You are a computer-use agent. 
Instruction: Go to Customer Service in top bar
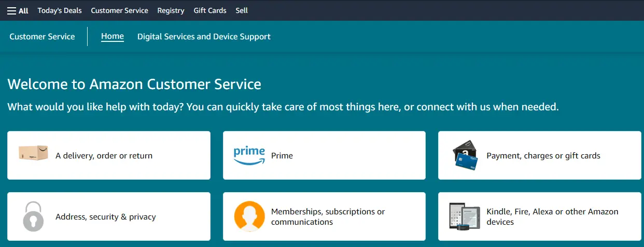click(x=119, y=10)
